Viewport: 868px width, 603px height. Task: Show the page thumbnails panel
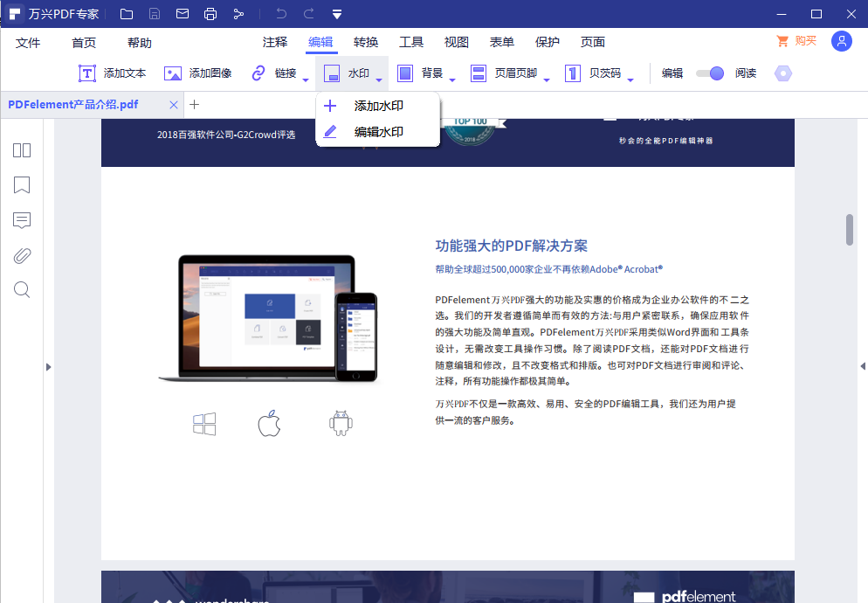pyautogui.click(x=21, y=150)
